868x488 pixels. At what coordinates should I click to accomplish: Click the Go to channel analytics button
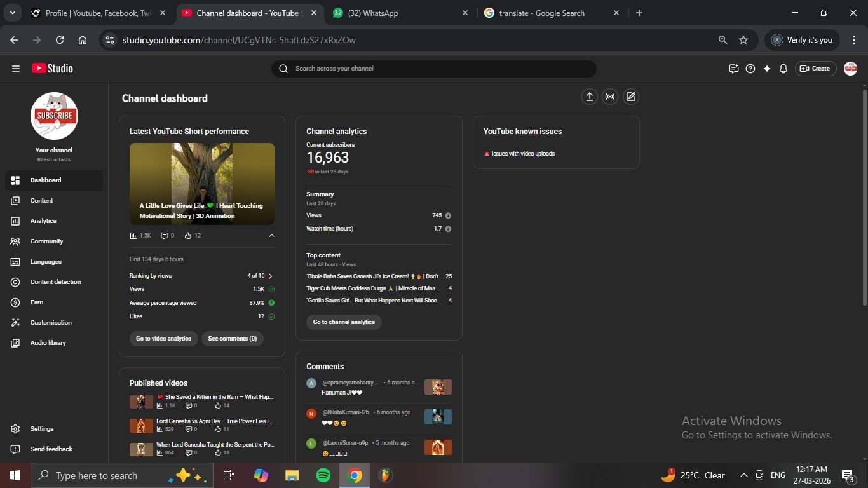click(344, 322)
